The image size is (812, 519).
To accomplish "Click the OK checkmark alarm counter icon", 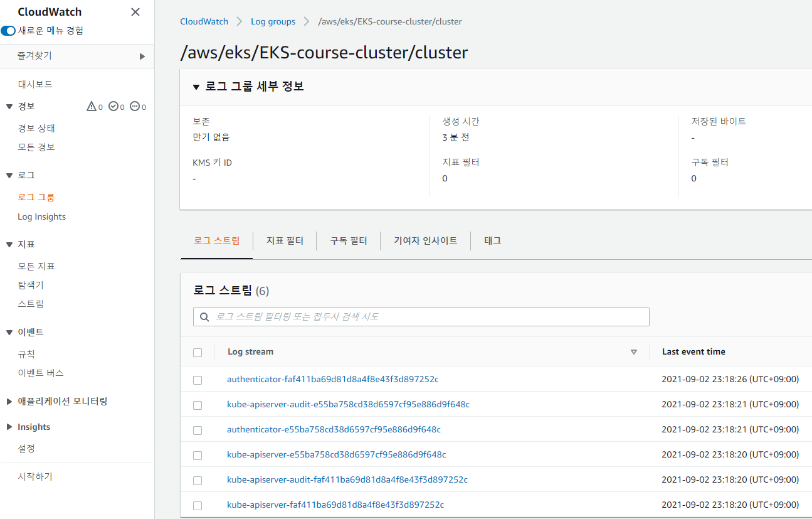I will (x=113, y=107).
